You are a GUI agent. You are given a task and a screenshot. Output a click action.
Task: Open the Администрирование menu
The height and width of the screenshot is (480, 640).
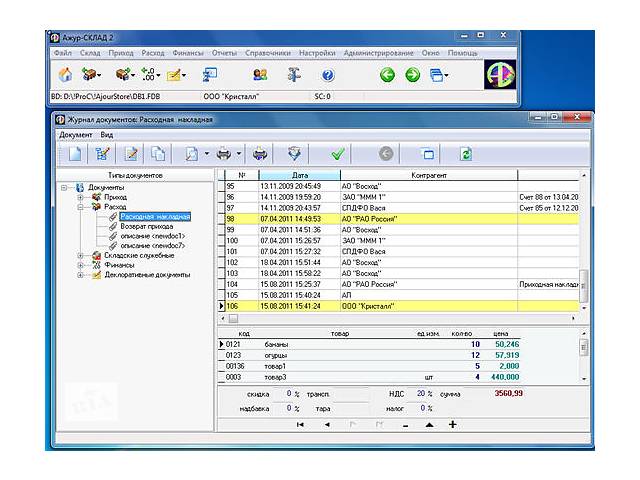[378, 53]
